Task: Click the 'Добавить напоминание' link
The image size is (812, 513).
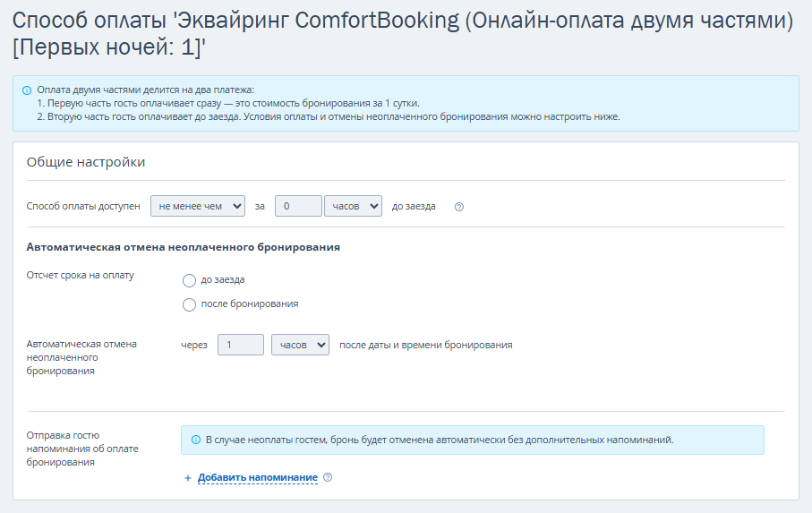Action: tap(258, 477)
